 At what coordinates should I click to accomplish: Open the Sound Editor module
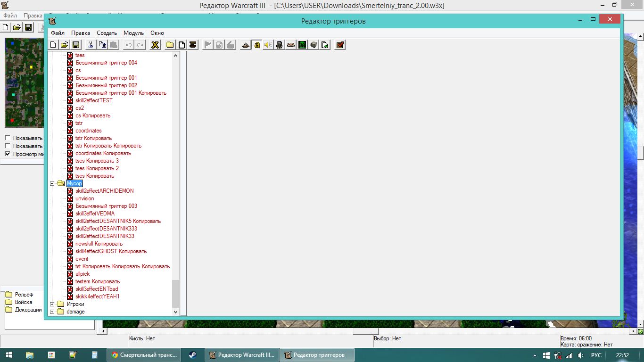pos(268,45)
